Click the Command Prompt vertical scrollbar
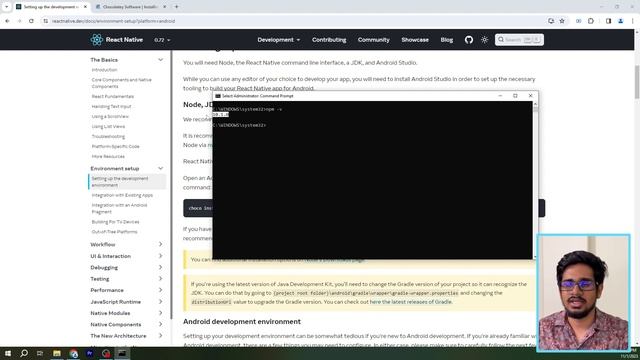 (535, 180)
